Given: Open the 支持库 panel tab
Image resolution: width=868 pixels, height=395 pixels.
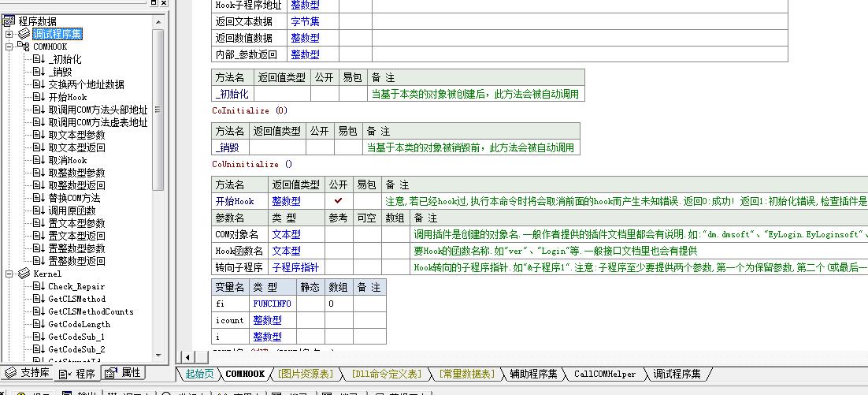Looking at the screenshot, I should pos(28,373).
